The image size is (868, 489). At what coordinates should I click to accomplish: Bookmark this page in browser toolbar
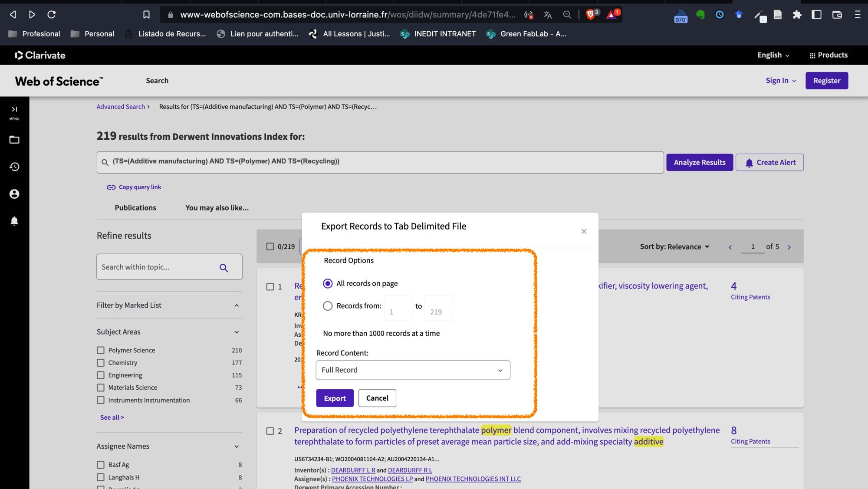[x=146, y=15]
